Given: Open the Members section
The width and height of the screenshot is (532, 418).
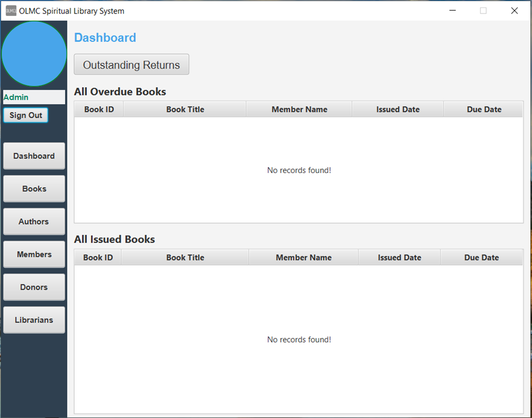Looking at the screenshot, I should tap(34, 254).
